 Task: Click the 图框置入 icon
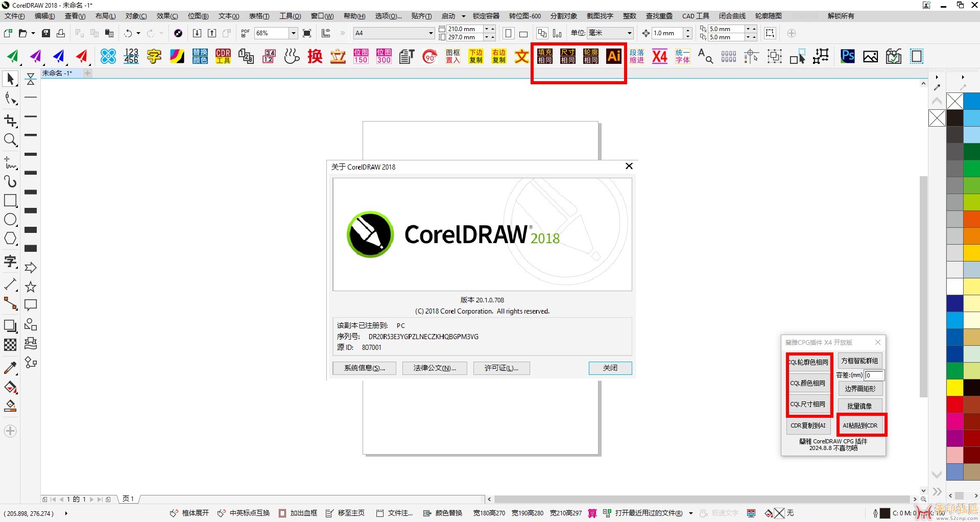pyautogui.click(x=453, y=56)
